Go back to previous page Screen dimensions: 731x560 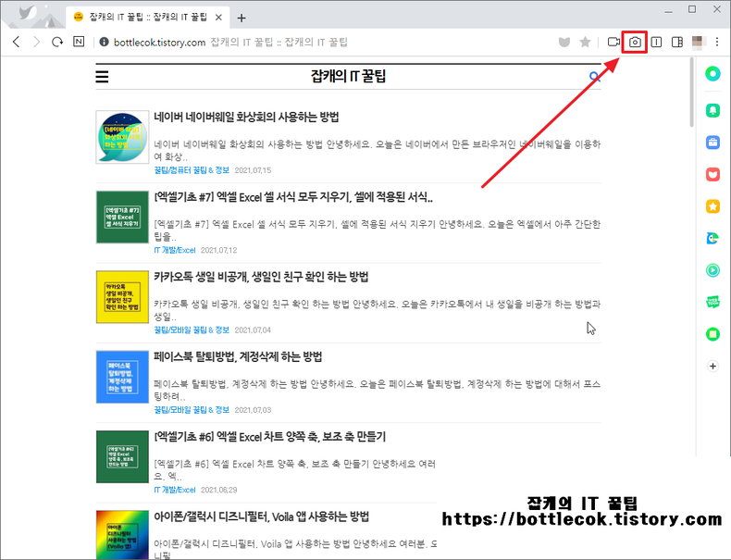[x=17, y=42]
